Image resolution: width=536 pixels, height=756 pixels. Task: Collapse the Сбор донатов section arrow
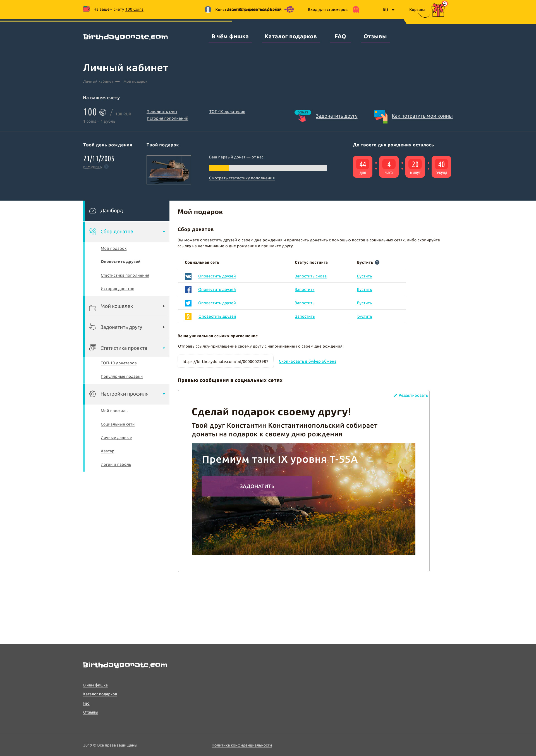(x=164, y=232)
